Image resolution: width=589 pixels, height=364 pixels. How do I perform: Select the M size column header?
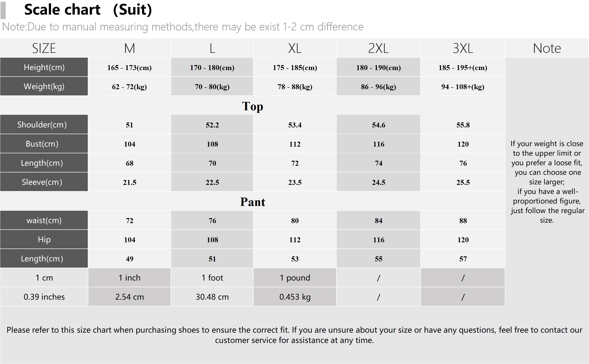130,48
